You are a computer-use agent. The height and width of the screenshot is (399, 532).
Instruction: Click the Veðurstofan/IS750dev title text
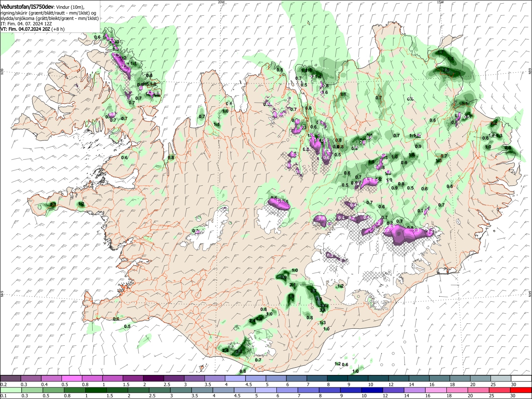pyautogui.click(x=27, y=7)
